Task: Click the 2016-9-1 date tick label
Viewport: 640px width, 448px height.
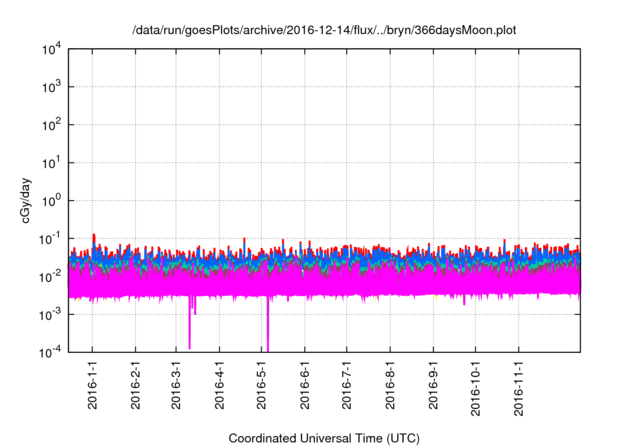Action: pos(433,387)
